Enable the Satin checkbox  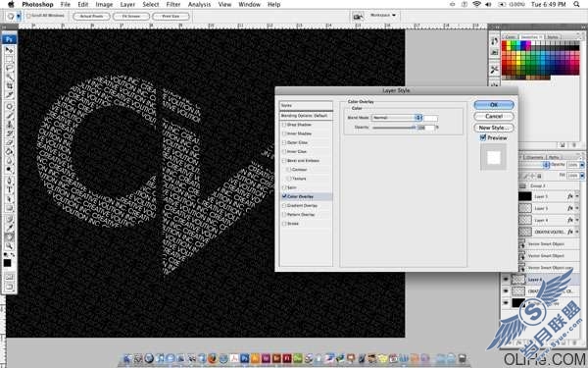pyautogui.click(x=284, y=187)
